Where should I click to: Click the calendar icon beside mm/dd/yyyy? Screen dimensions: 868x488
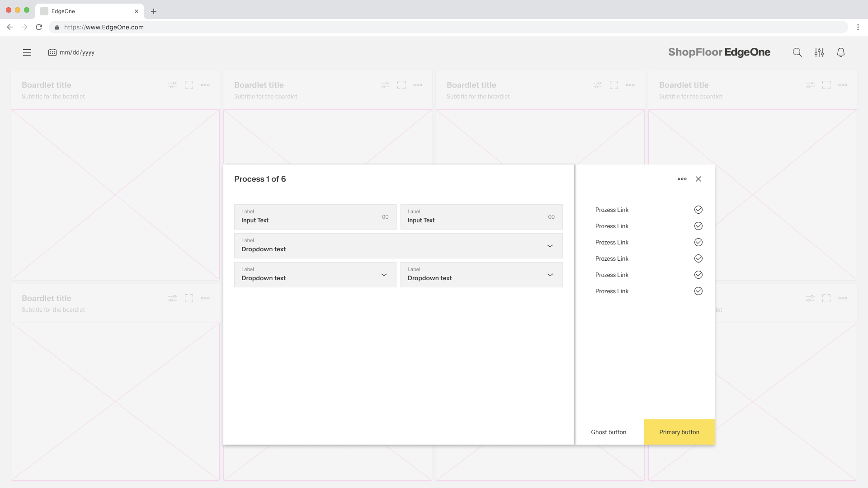(x=52, y=52)
